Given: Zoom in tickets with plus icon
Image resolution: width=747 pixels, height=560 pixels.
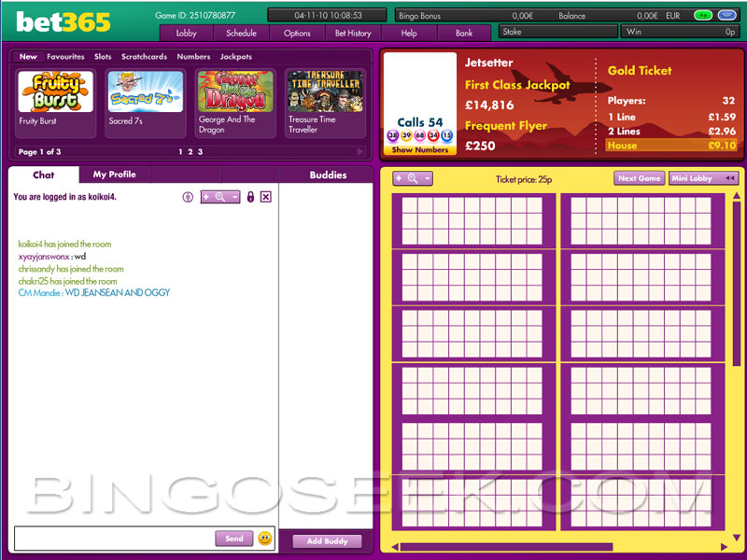Looking at the screenshot, I should coord(399,178).
